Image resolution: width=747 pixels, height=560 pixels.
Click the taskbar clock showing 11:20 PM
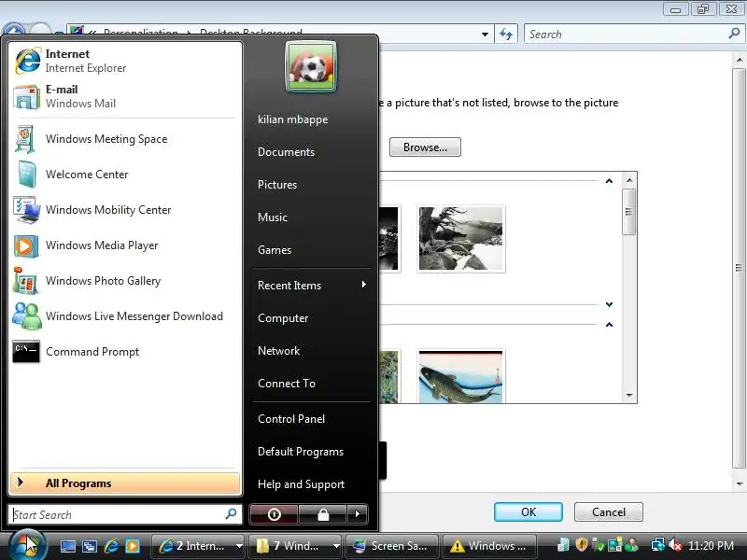coord(711,545)
